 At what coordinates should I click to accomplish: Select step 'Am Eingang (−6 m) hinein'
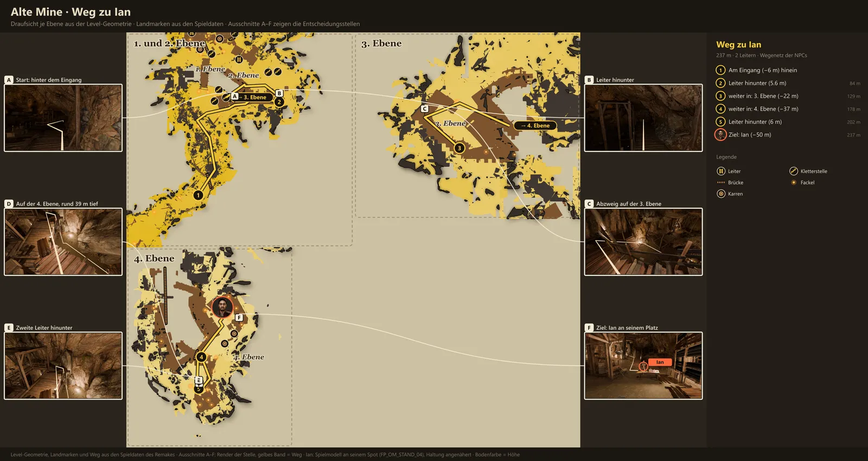tap(788, 70)
